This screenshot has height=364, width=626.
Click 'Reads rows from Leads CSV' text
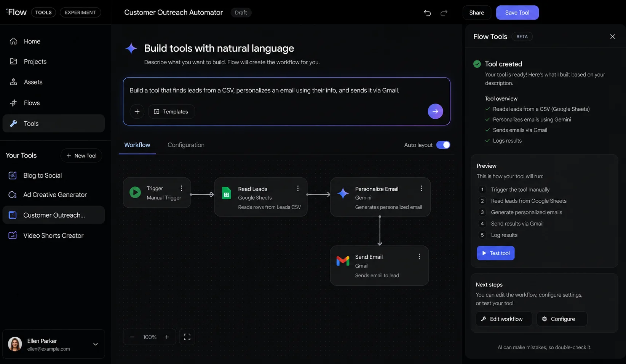269,207
